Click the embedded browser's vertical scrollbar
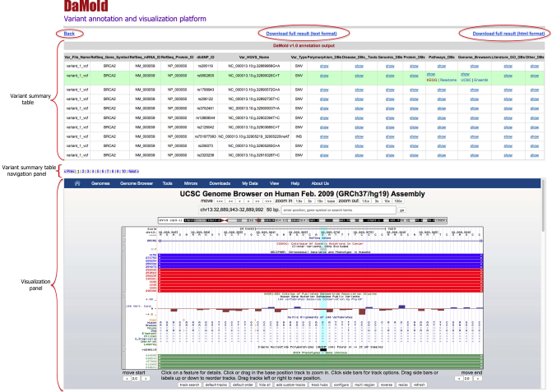The width and height of the screenshot is (552, 392). tap(543, 205)
